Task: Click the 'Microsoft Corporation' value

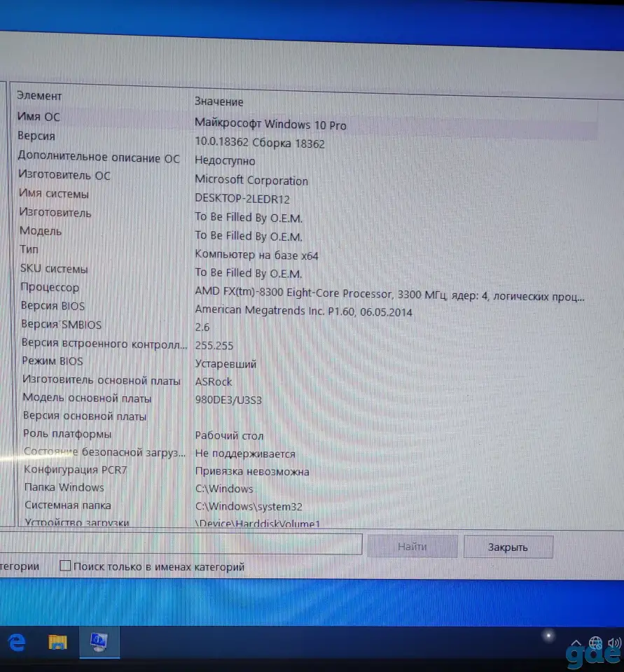Action: 251,180
